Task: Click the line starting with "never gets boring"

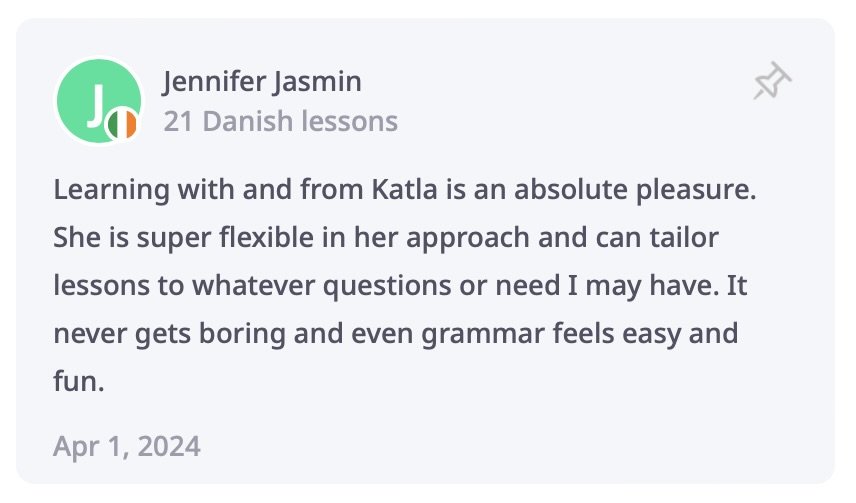Action: click(x=396, y=334)
